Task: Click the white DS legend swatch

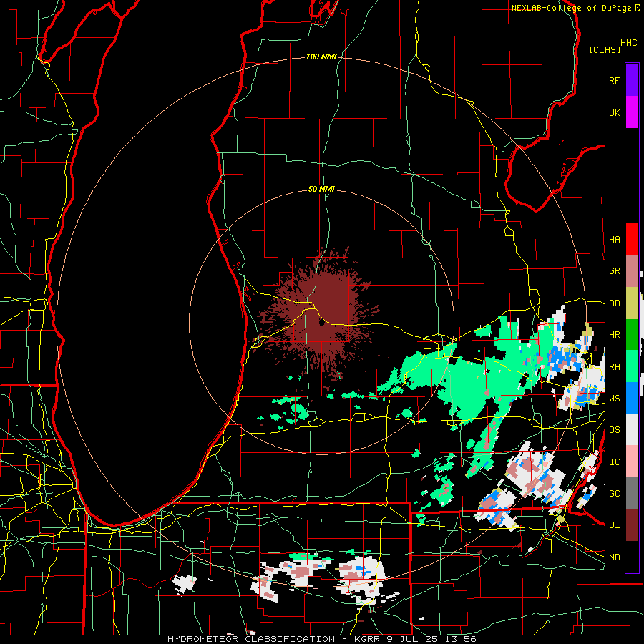Action: point(632,429)
